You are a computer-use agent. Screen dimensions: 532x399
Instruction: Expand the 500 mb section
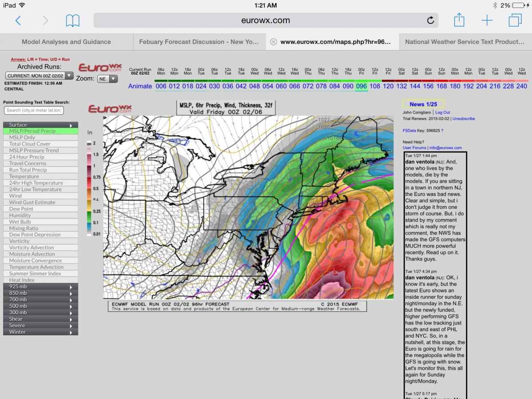pos(40,306)
